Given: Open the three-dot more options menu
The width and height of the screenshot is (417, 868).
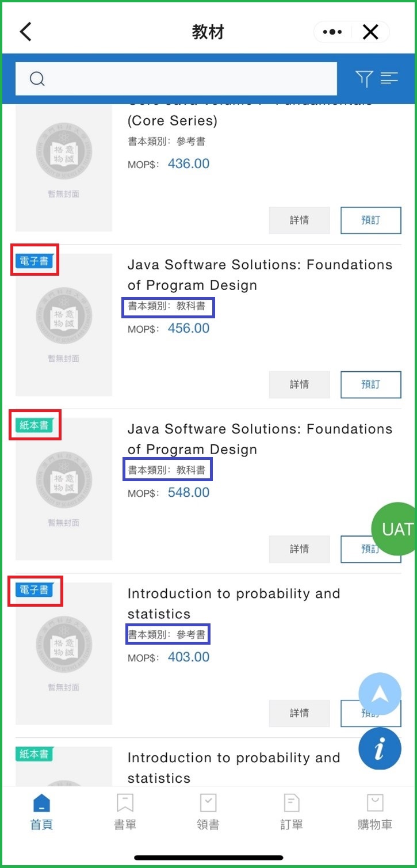Looking at the screenshot, I should pyautogui.click(x=332, y=32).
